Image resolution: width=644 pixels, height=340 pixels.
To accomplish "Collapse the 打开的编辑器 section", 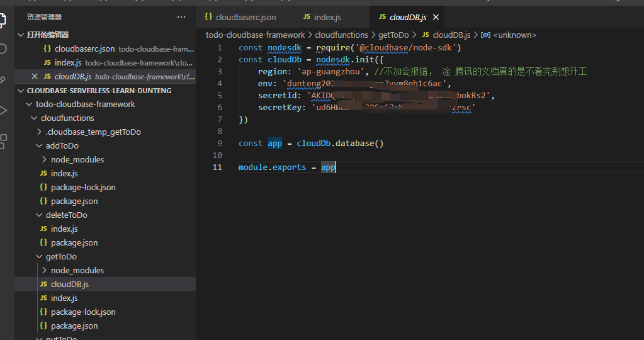I will 21,35.
